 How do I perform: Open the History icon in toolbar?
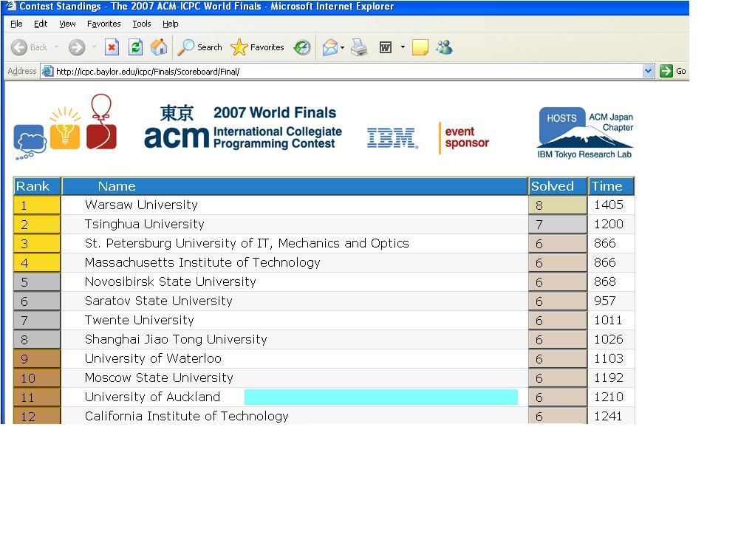click(x=302, y=47)
